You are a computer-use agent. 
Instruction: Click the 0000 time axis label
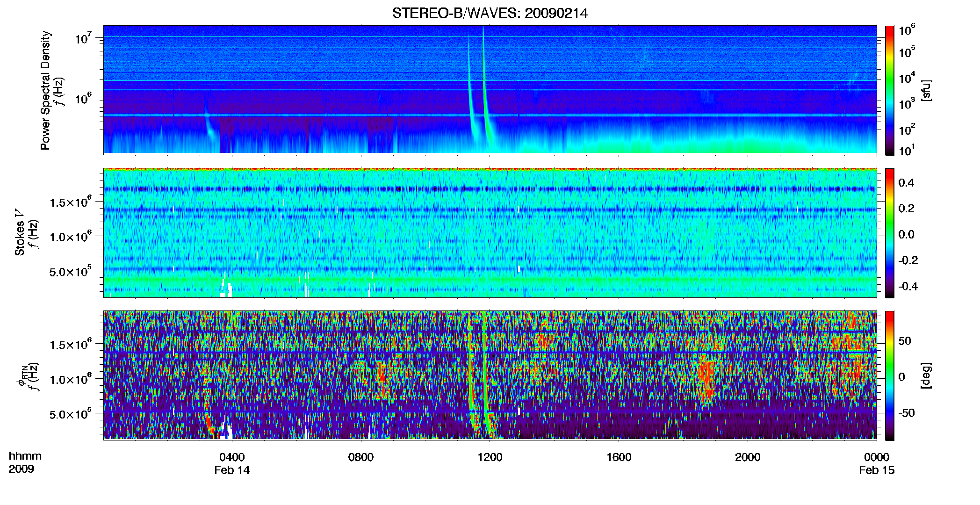[x=877, y=457]
